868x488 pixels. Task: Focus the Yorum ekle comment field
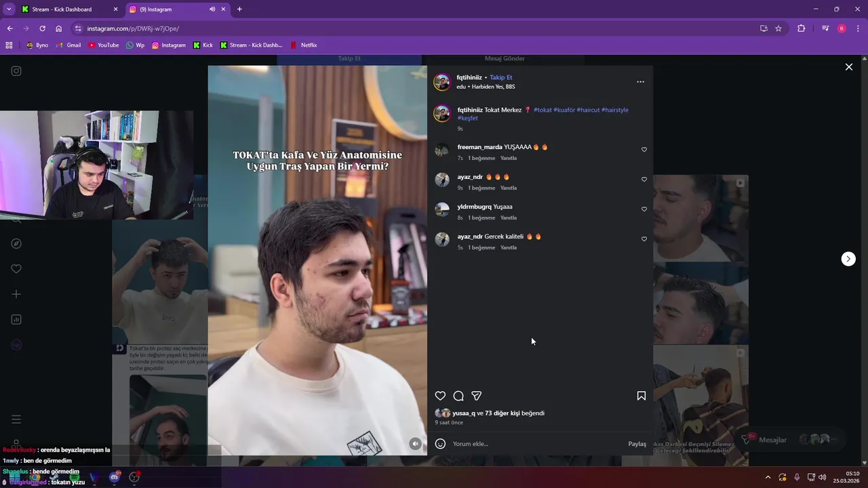point(536,444)
